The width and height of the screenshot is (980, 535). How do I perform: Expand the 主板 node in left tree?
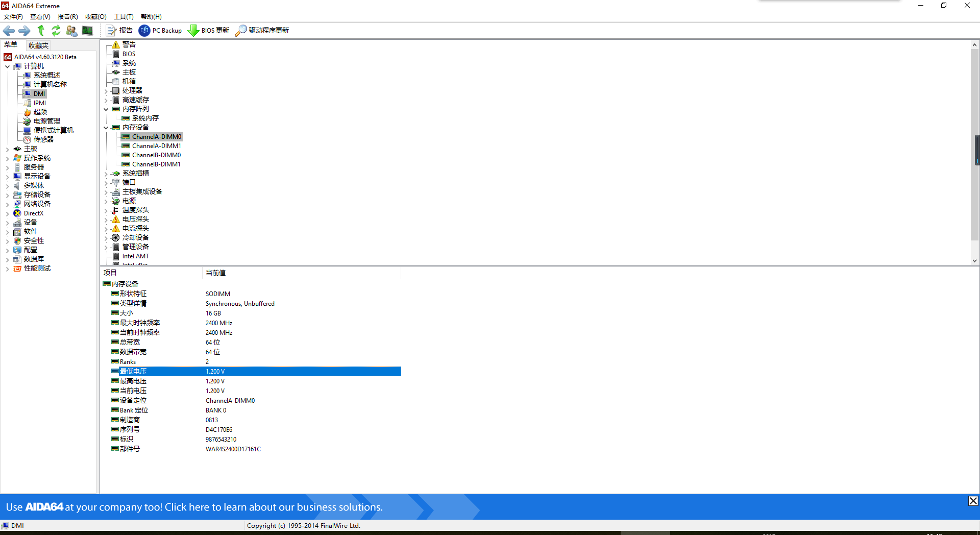7,149
